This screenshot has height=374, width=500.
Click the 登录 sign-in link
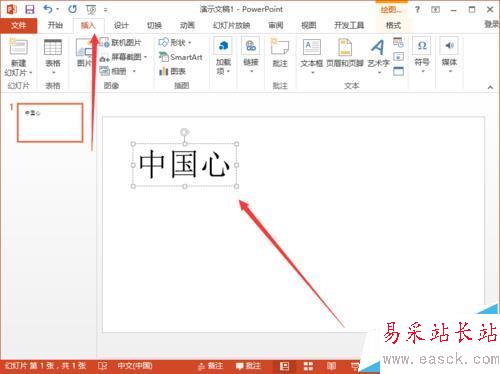pyautogui.click(x=492, y=24)
